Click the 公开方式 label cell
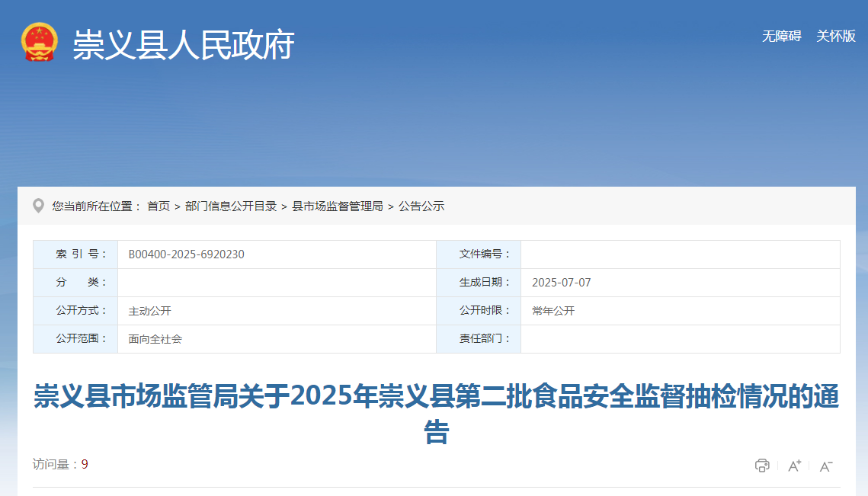The image size is (868, 496). pos(75,311)
